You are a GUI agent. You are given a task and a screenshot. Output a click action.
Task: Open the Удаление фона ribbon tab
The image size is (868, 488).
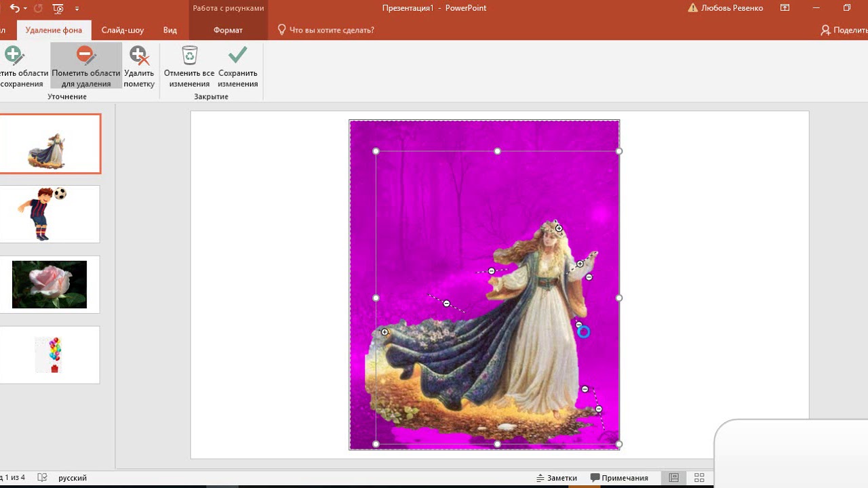click(54, 30)
